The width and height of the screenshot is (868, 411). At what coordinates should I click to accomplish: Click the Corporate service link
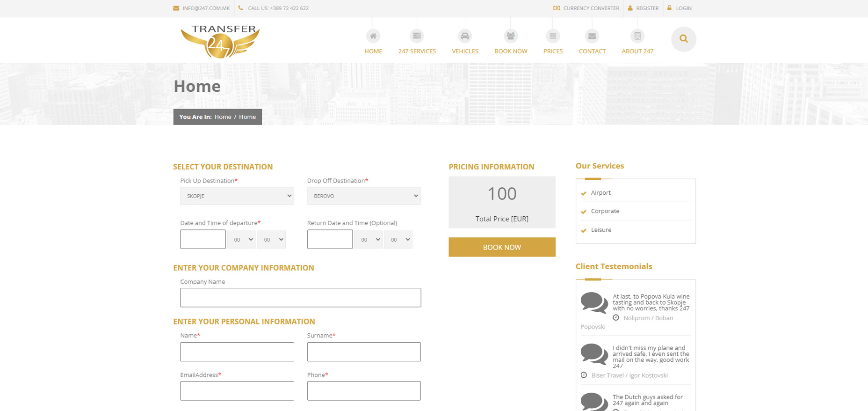tap(605, 211)
